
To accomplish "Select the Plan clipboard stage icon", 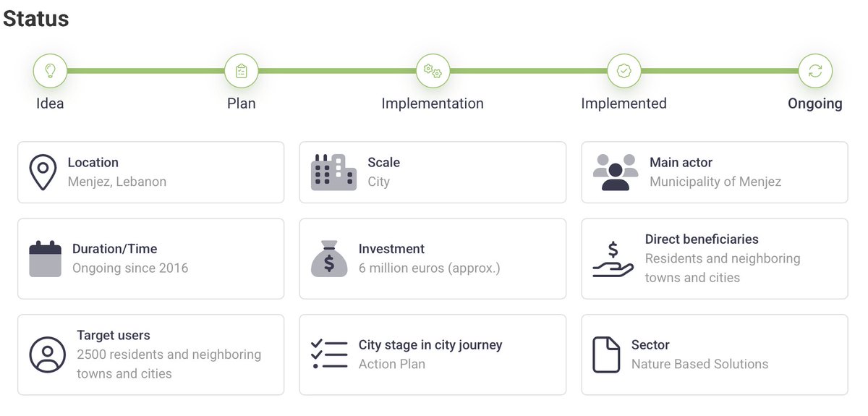I will [242, 71].
